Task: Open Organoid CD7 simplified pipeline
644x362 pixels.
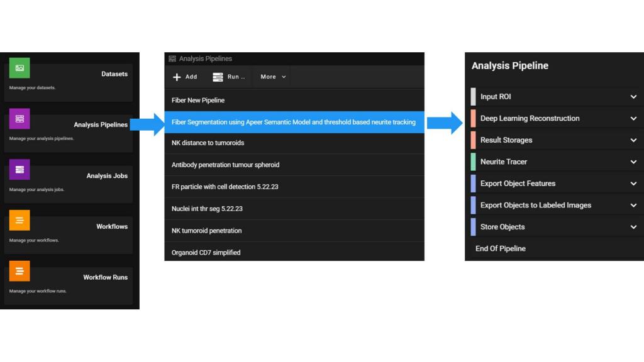Action: pos(206,253)
